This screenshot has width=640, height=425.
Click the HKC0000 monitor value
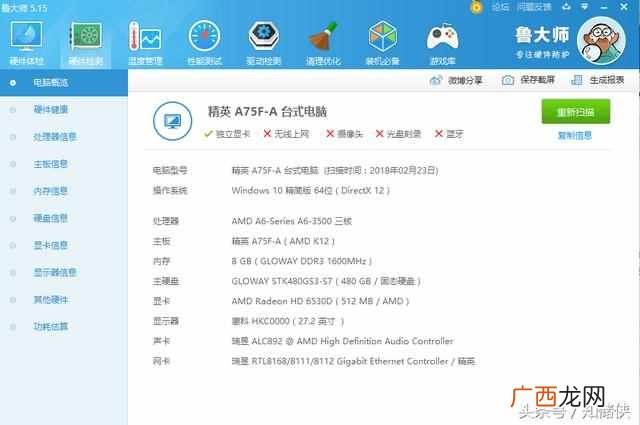[x=288, y=321]
